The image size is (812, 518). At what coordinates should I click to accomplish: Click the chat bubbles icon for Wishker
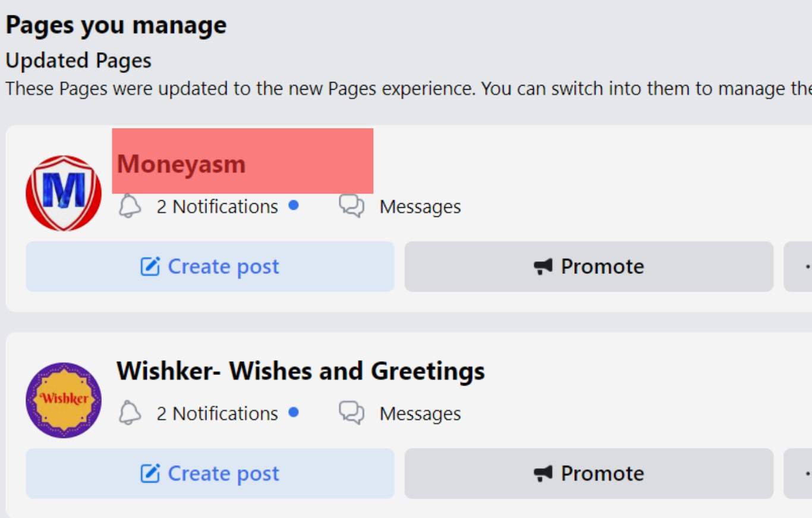[351, 413]
